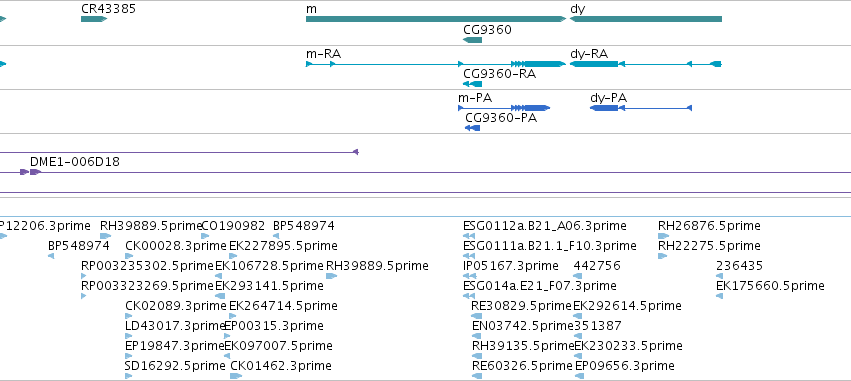Screen dimensions: 851x381
Task: Open the ESG0112a.B21_A06.3prime label
Action: (544, 226)
